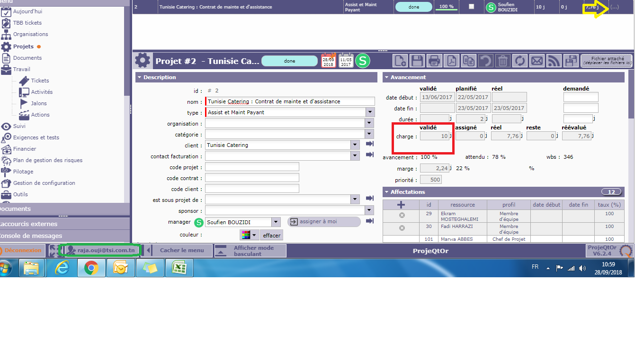Click the 'assigner à moi' button

click(x=324, y=221)
